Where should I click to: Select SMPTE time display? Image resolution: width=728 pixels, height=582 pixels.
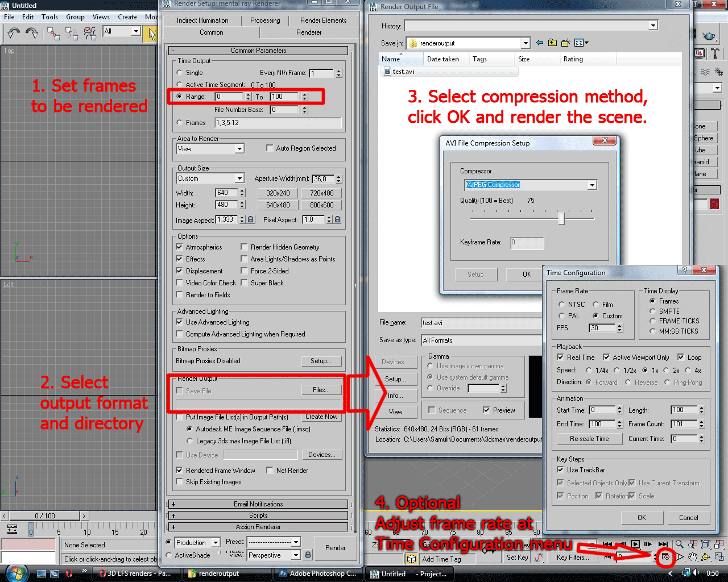tap(652, 311)
